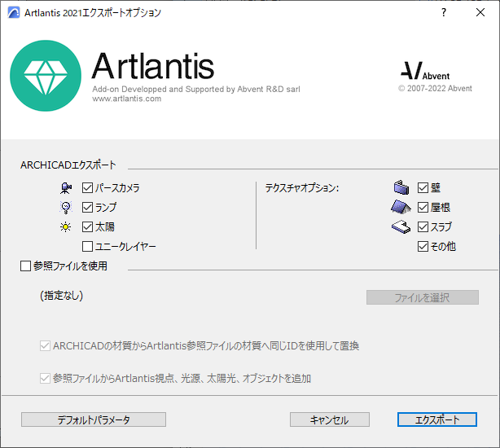This screenshot has width=500, height=448.
Task: Toggle the 壁 texture checkbox
Action: click(423, 188)
